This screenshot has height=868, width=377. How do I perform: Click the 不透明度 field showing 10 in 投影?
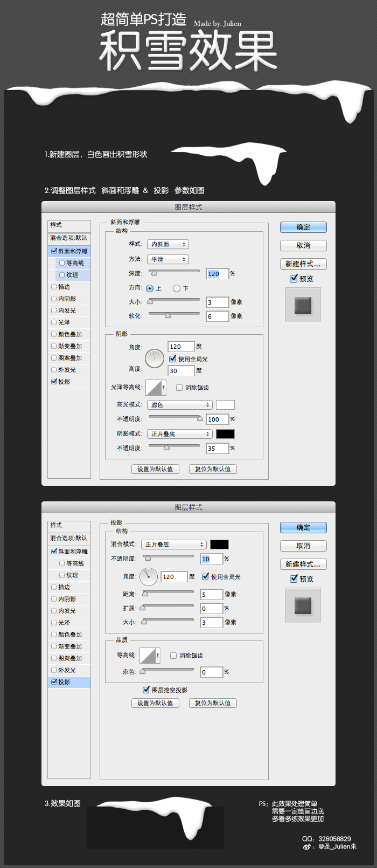point(212,559)
